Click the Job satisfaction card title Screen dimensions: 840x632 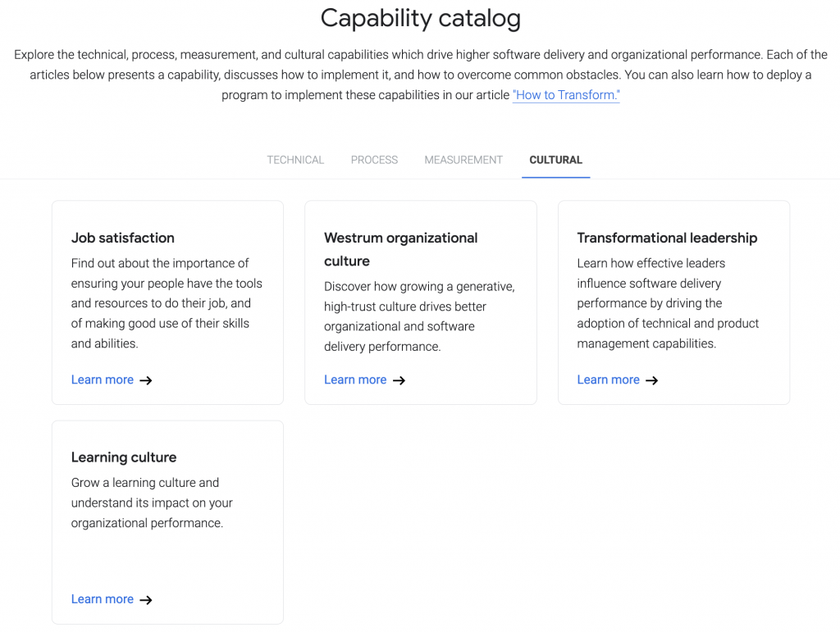(123, 238)
